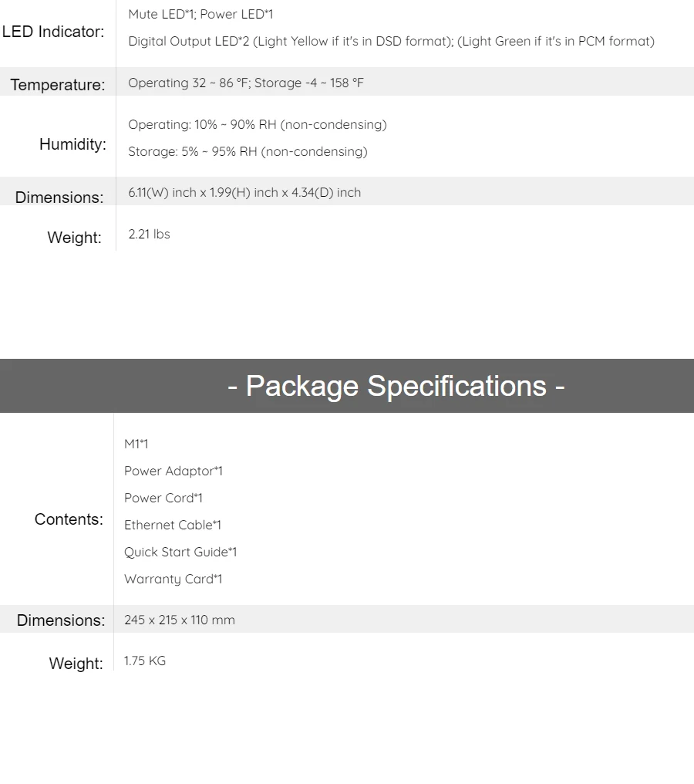Click the Digital Output LED*2 description line
Viewport: 694px width, 784px height.
click(391, 41)
